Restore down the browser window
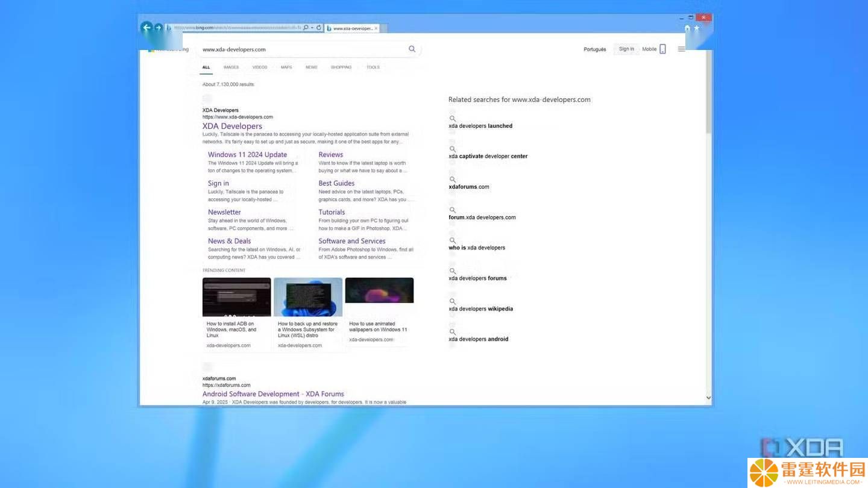 tap(691, 17)
